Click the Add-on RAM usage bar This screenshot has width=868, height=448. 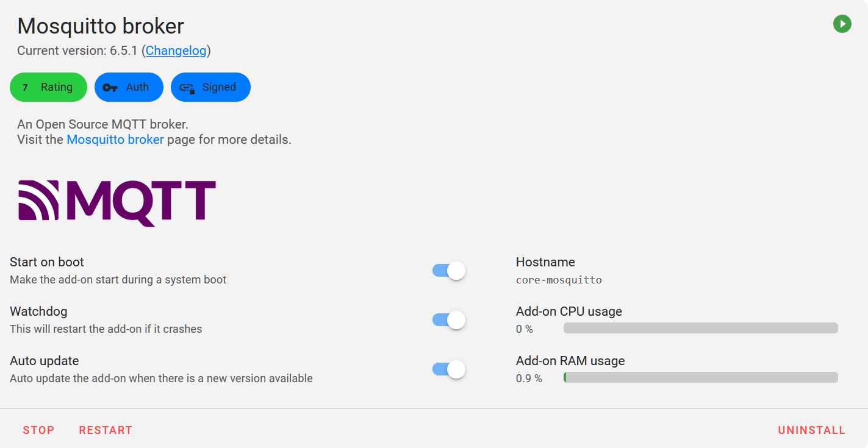pyautogui.click(x=700, y=378)
